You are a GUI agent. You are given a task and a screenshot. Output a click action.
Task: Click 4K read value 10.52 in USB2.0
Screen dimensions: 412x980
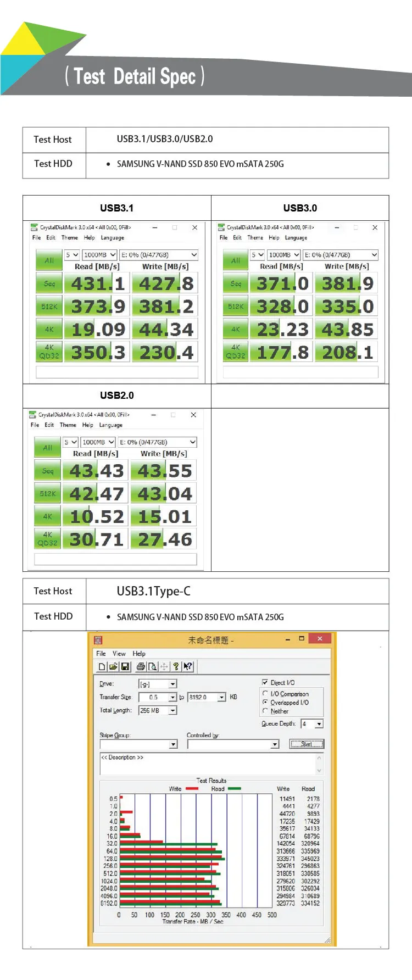pyautogui.click(x=96, y=516)
